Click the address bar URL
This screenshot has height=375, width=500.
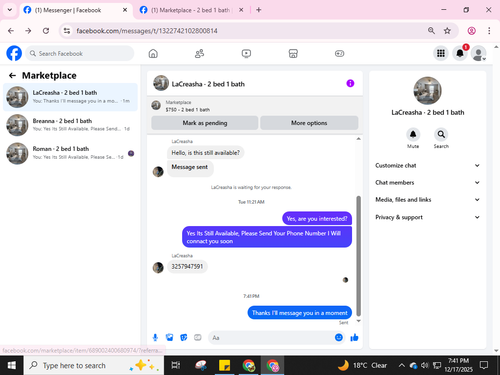point(147,31)
